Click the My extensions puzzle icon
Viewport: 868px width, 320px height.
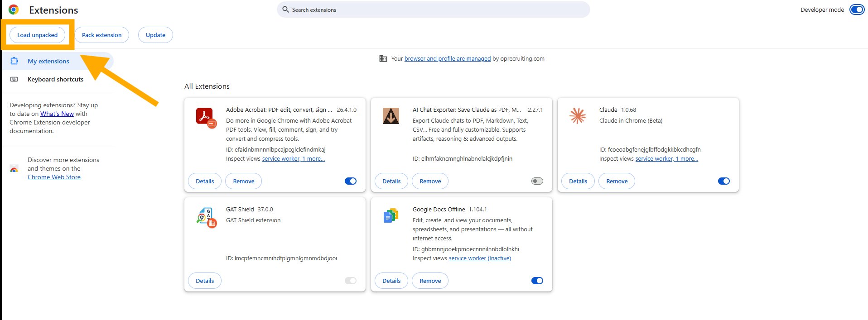click(x=14, y=61)
